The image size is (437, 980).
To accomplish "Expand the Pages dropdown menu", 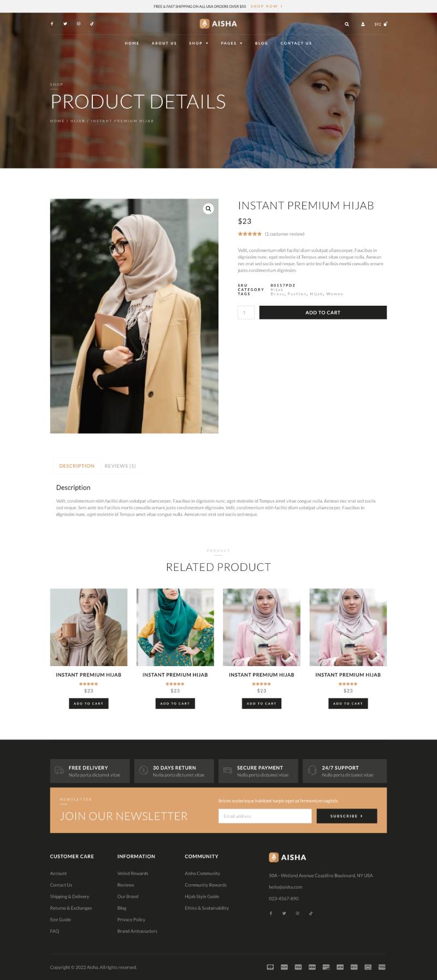I will 231,43.
